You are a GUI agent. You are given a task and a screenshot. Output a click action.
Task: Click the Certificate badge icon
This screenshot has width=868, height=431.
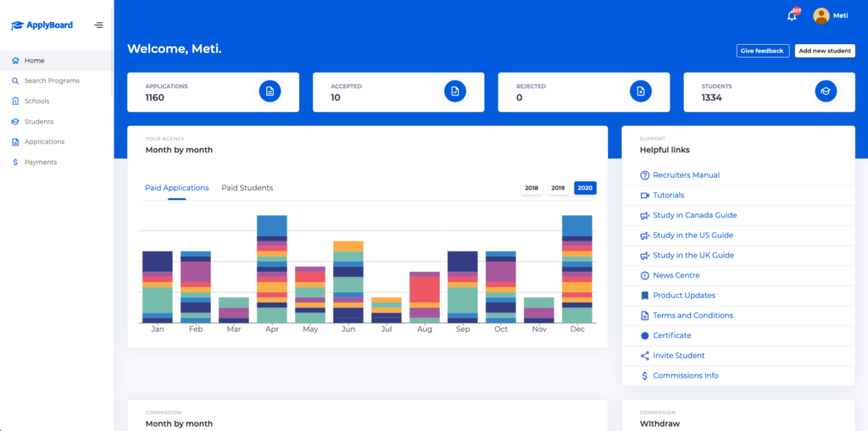[644, 336]
